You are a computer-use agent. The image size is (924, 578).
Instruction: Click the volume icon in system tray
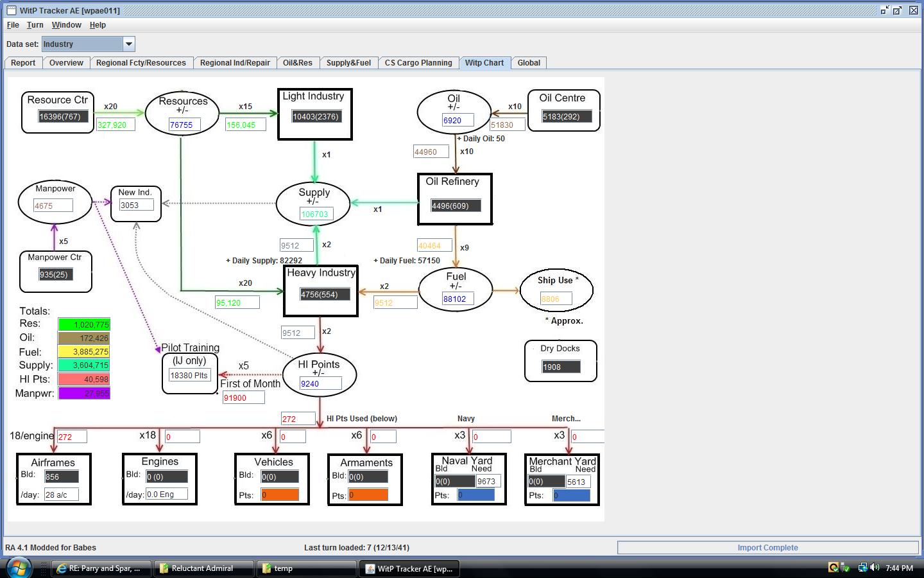pos(875,568)
